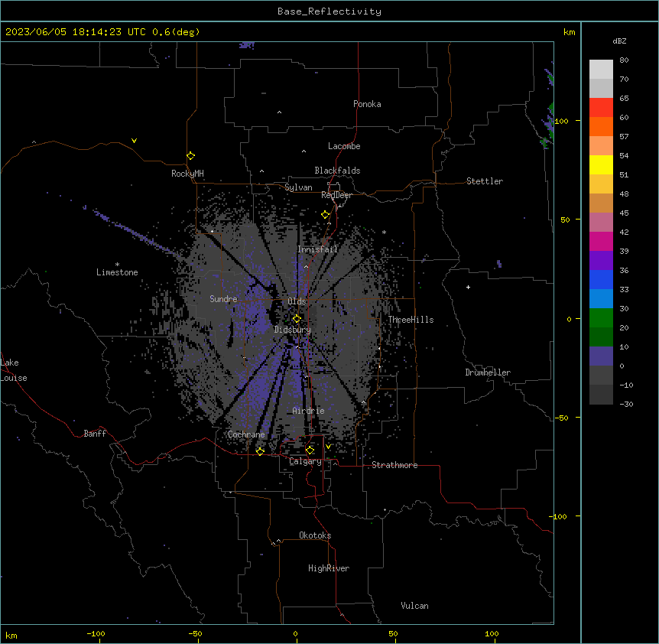The width and height of the screenshot is (659, 644).
Task: Click the 100 tick on the right axis
Action: pyautogui.click(x=561, y=121)
